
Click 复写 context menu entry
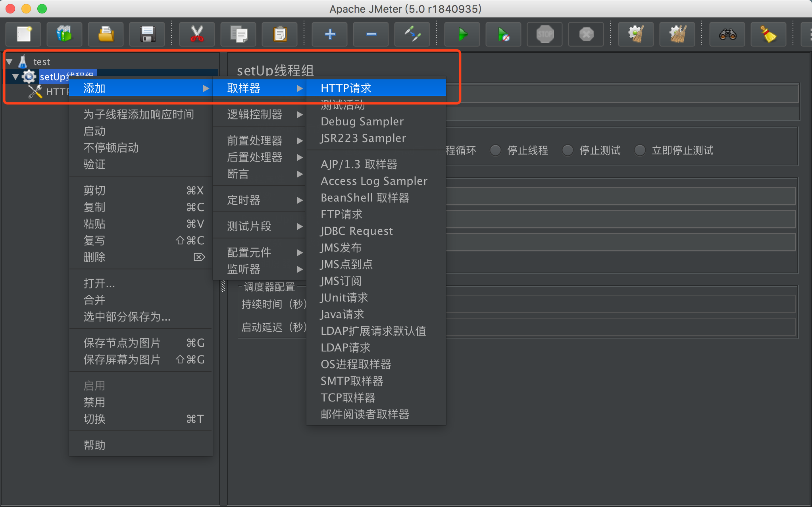point(141,241)
